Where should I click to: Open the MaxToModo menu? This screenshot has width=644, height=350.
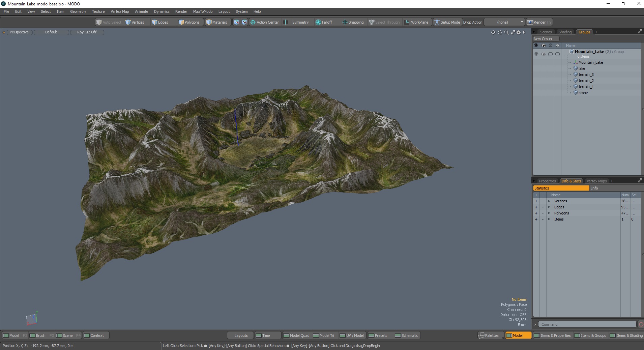pyautogui.click(x=203, y=11)
